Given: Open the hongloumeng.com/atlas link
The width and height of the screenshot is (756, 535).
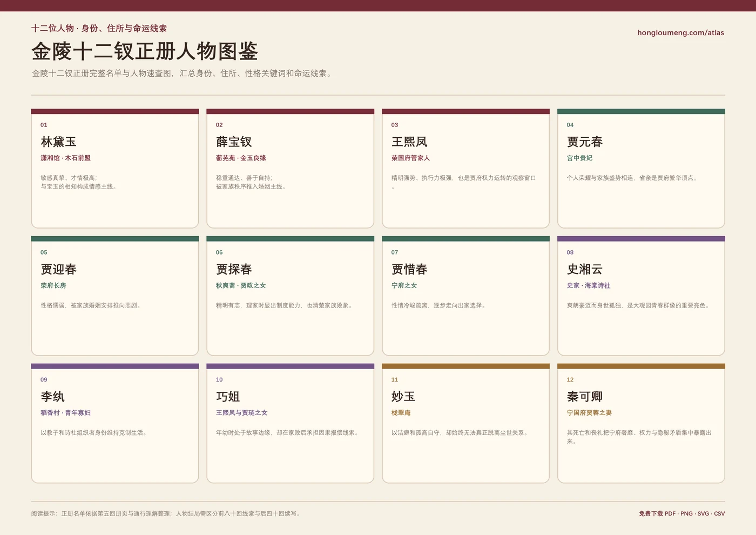Looking at the screenshot, I should point(680,32).
